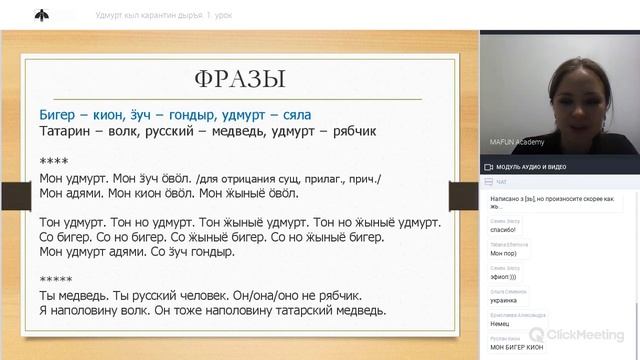Click the blue line 'Бигер – кион, ӟуч – гондыр'

point(175,115)
